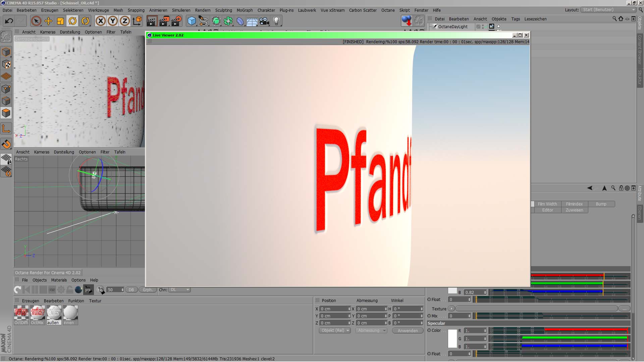Viewport: 644px width, 362px height.
Task: Add a cube primitive object
Action: click(192, 21)
